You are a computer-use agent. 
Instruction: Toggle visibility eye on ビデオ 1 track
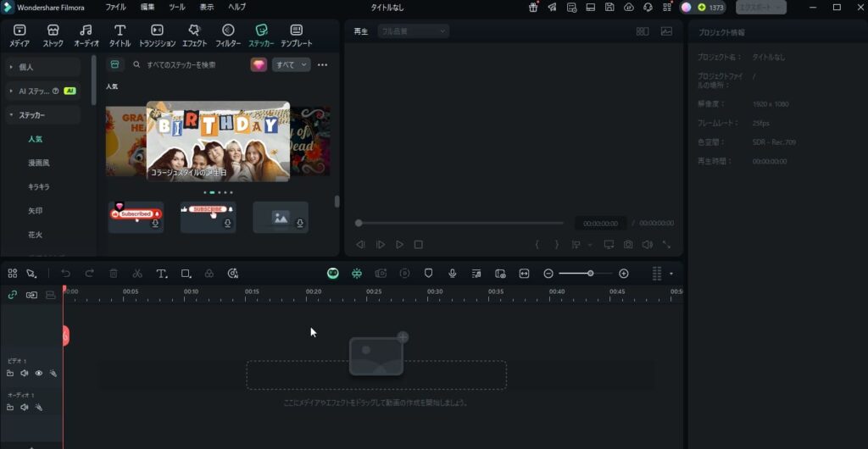pyautogui.click(x=39, y=374)
